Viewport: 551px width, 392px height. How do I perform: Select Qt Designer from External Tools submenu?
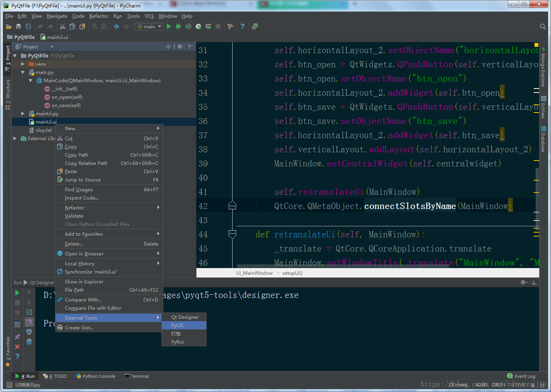click(184, 317)
